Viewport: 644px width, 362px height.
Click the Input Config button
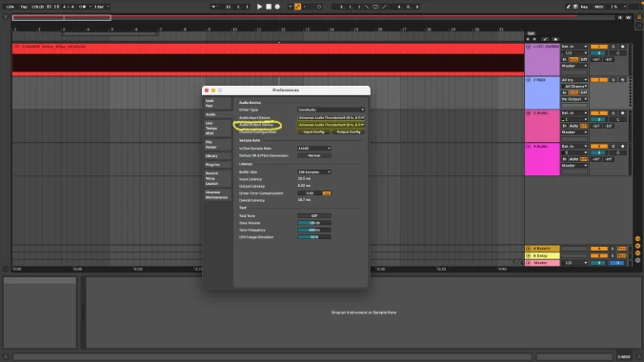point(313,131)
